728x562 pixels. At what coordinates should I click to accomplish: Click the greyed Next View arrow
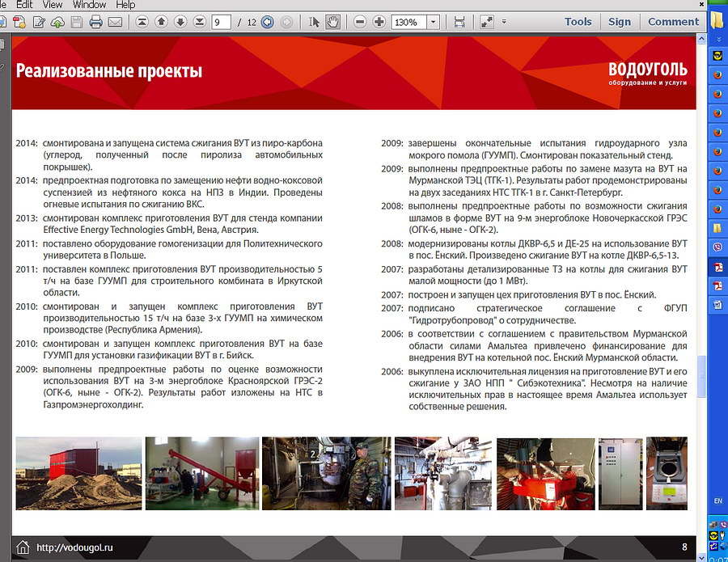pos(286,22)
